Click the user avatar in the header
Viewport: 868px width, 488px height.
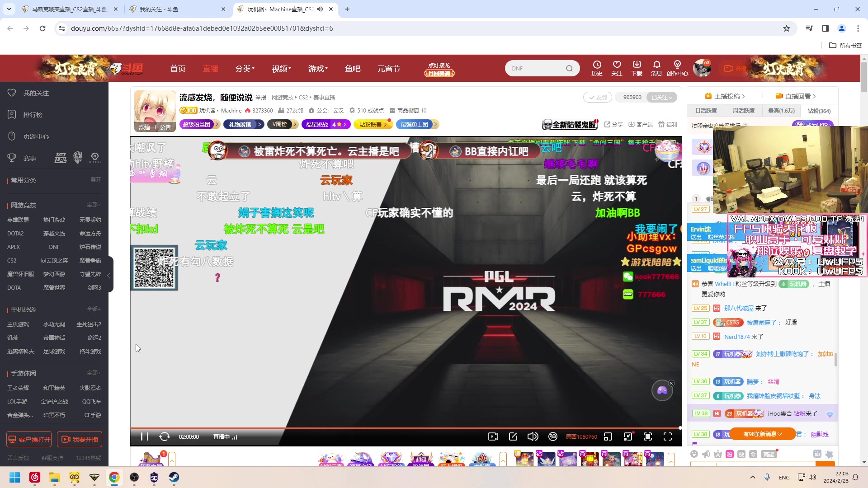(702, 68)
